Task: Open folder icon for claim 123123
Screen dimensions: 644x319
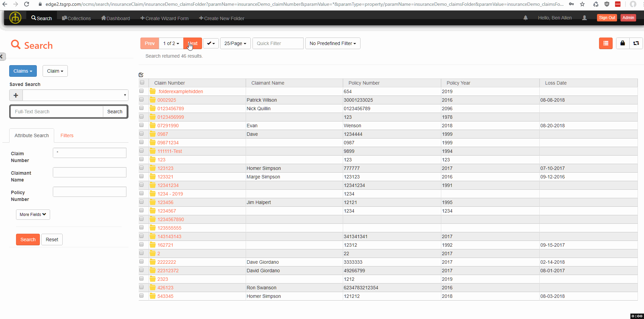Action: pyautogui.click(x=153, y=168)
